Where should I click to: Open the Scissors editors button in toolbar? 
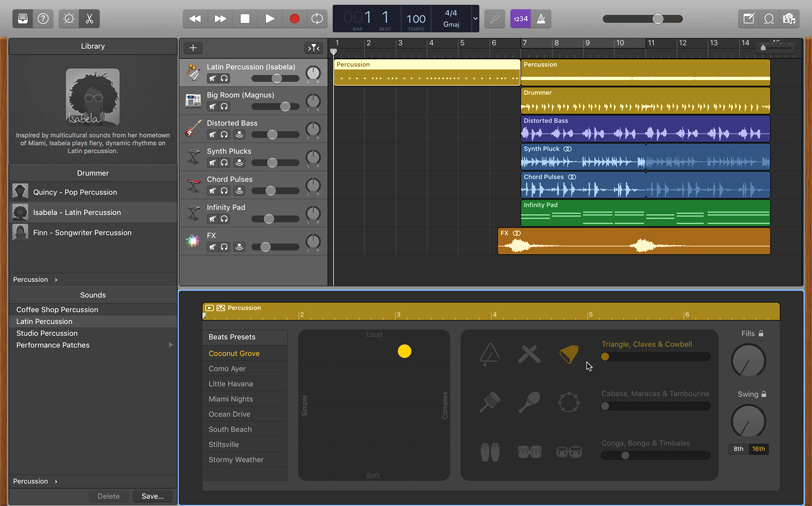(x=90, y=18)
